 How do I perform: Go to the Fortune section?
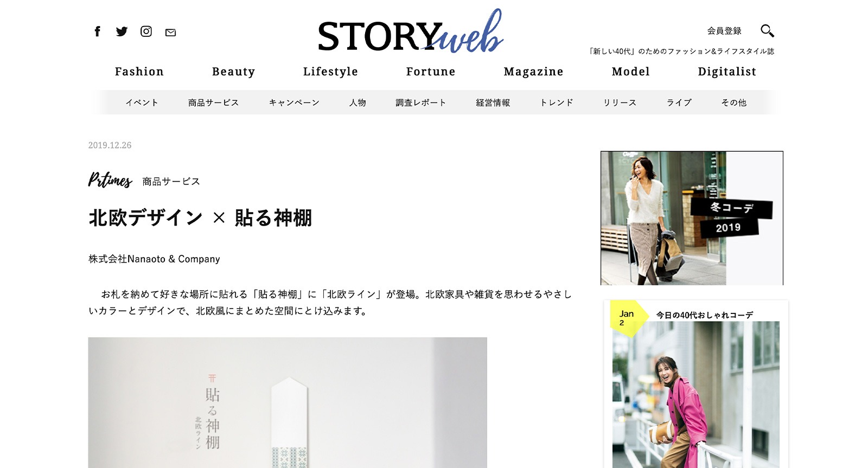click(431, 72)
